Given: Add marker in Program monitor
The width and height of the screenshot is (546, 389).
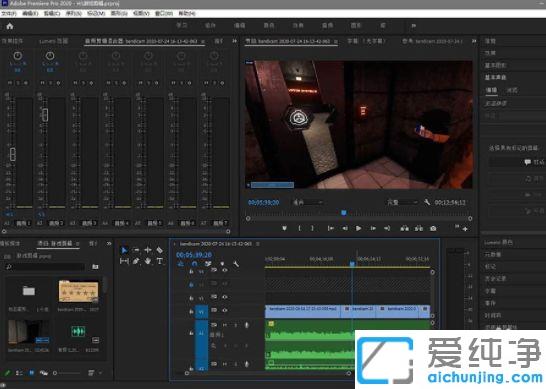Looking at the screenshot, I should [x=284, y=228].
